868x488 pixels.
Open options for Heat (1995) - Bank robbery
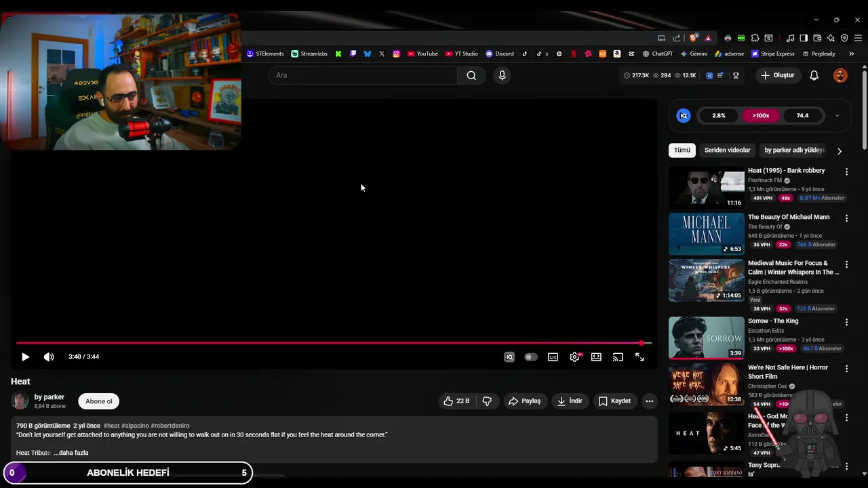[846, 172]
